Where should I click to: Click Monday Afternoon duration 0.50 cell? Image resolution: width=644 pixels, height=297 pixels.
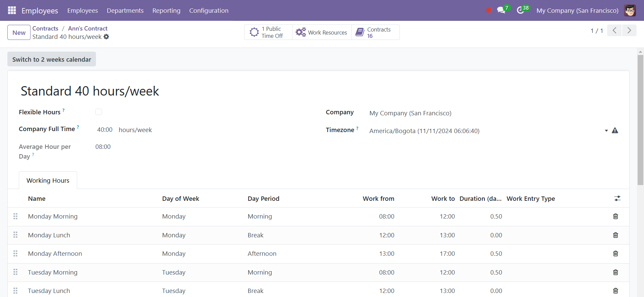[x=496, y=254]
